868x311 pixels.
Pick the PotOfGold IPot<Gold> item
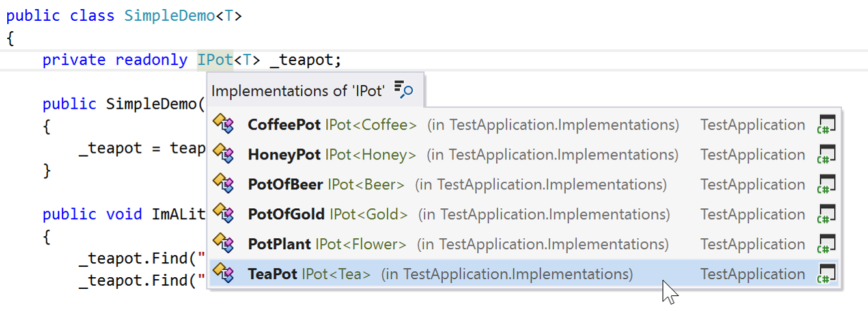coord(288,214)
